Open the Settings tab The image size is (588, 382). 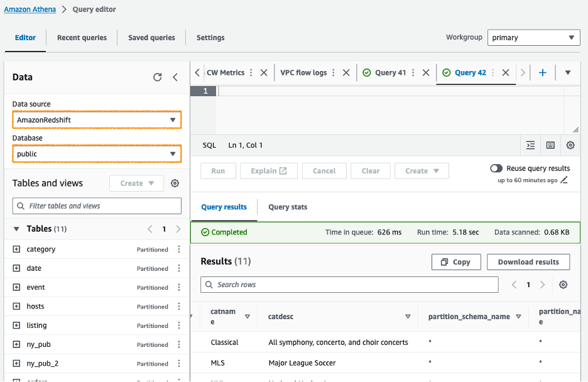[210, 38]
